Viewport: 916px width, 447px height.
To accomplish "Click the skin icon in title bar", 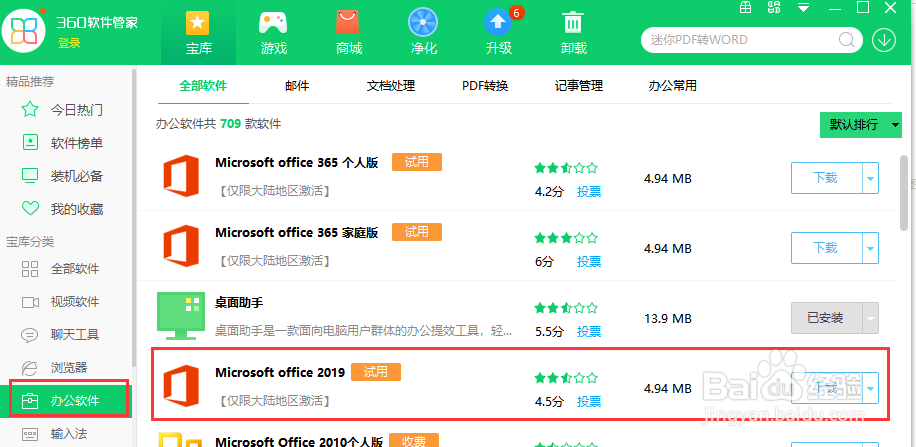I will point(774,7).
